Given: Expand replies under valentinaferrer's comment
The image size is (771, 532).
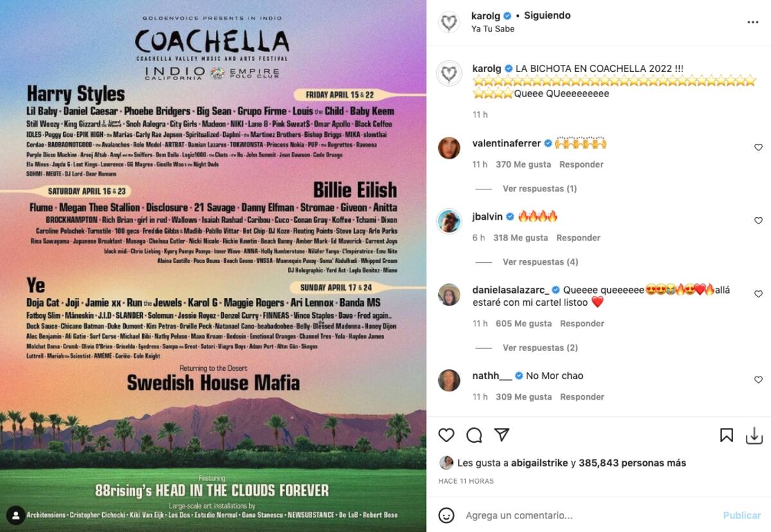Looking at the screenshot, I should point(539,189).
